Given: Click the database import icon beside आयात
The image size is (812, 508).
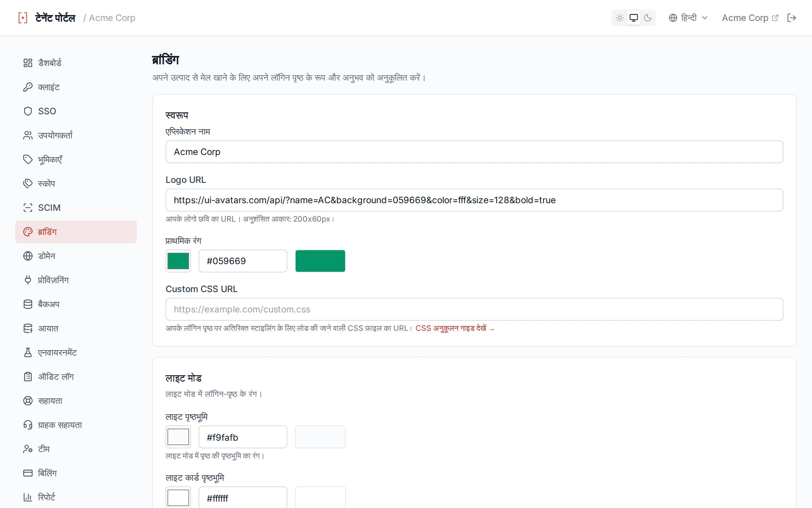Looking at the screenshot, I should tap(28, 329).
